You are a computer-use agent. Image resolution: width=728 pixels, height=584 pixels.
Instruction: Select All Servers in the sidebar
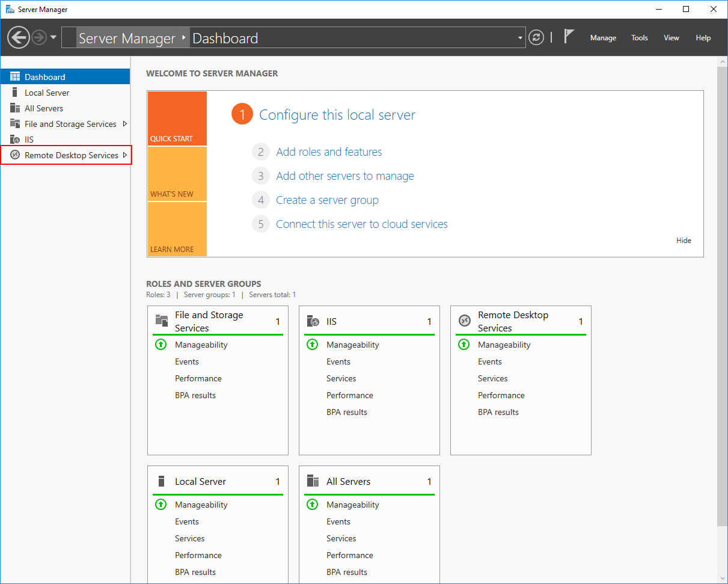(66, 108)
